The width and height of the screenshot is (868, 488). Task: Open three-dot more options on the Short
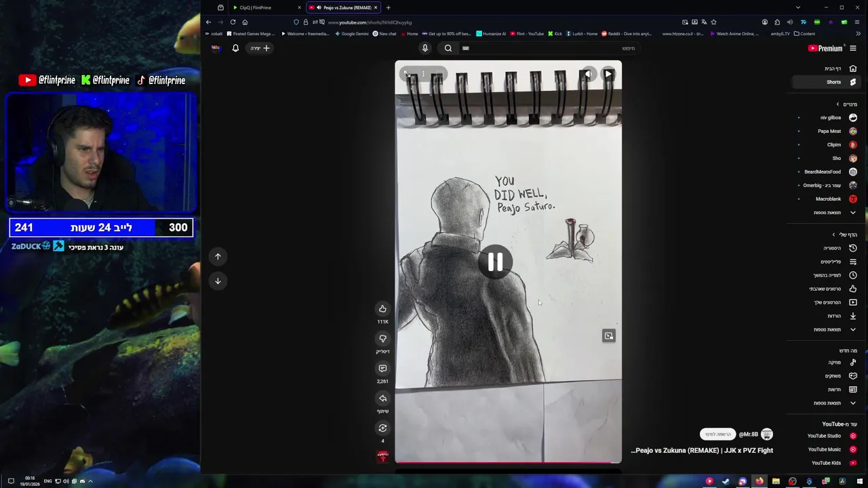click(x=423, y=74)
